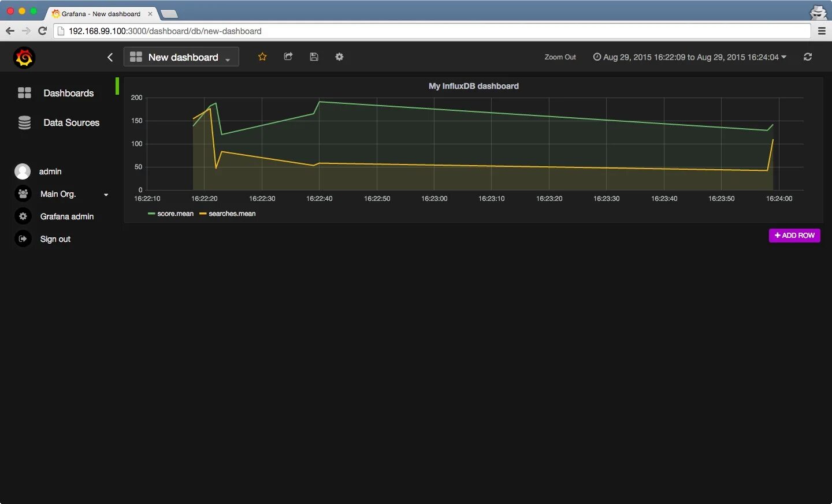Click Sign out link

point(55,239)
